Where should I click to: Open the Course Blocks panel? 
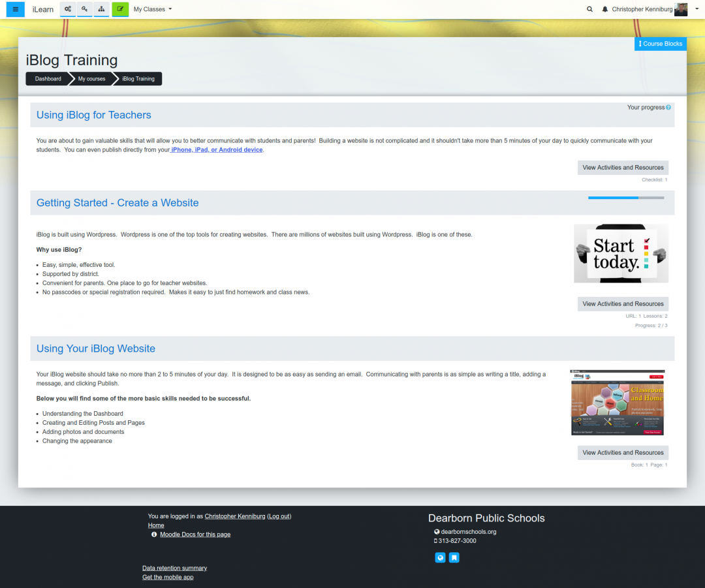[x=660, y=43]
